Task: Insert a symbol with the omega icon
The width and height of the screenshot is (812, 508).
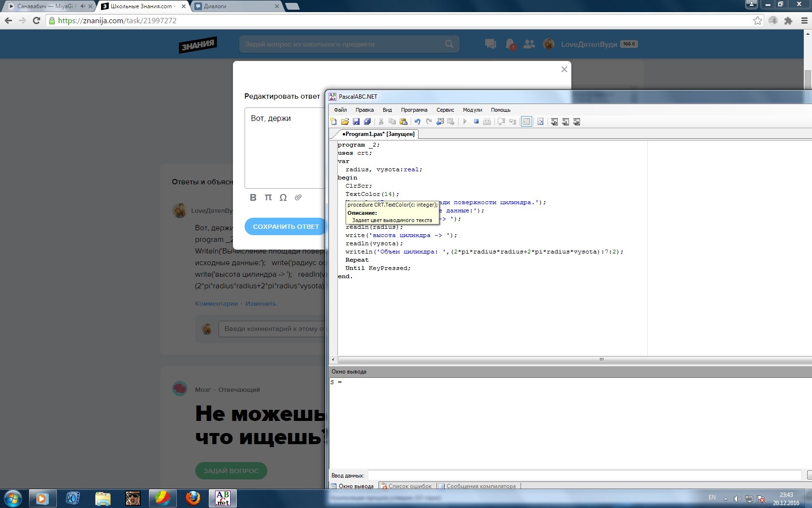Action: tap(283, 197)
